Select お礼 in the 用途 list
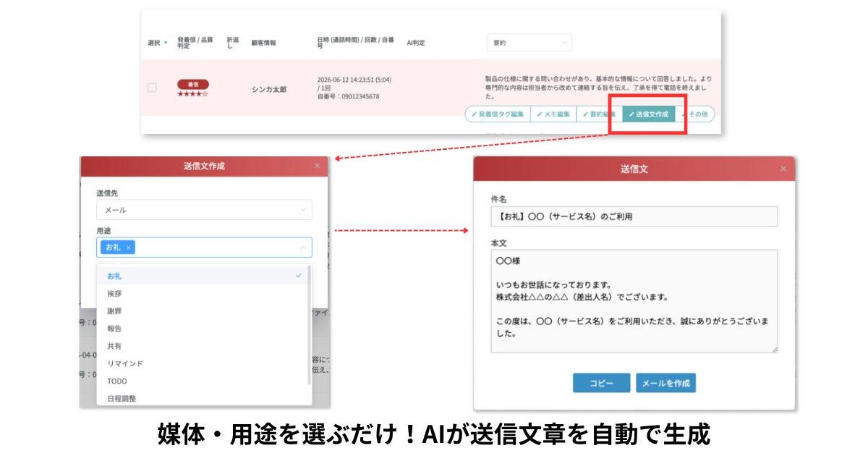Image resolution: width=868 pixels, height=456 pixels. pos(203,276)
